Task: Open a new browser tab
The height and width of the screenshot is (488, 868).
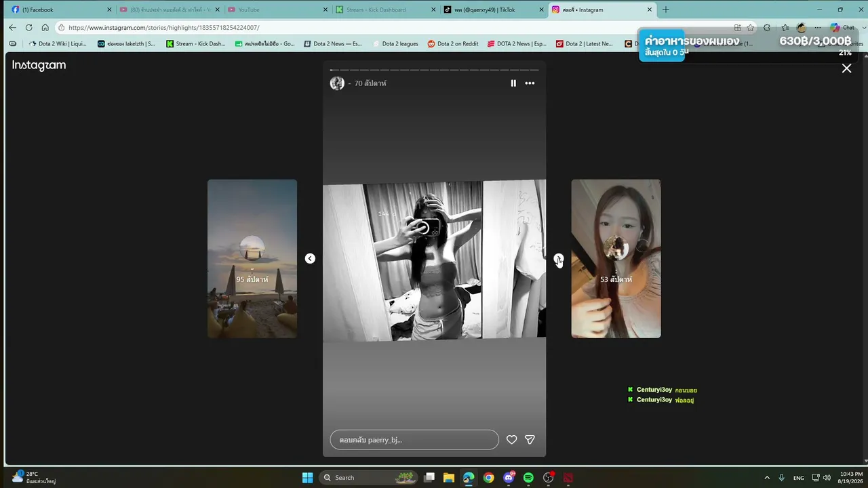Action: [666, 9]
